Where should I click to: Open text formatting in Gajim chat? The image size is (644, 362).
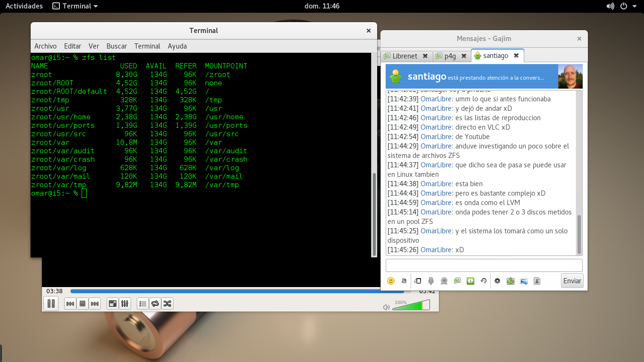[404, 281]
